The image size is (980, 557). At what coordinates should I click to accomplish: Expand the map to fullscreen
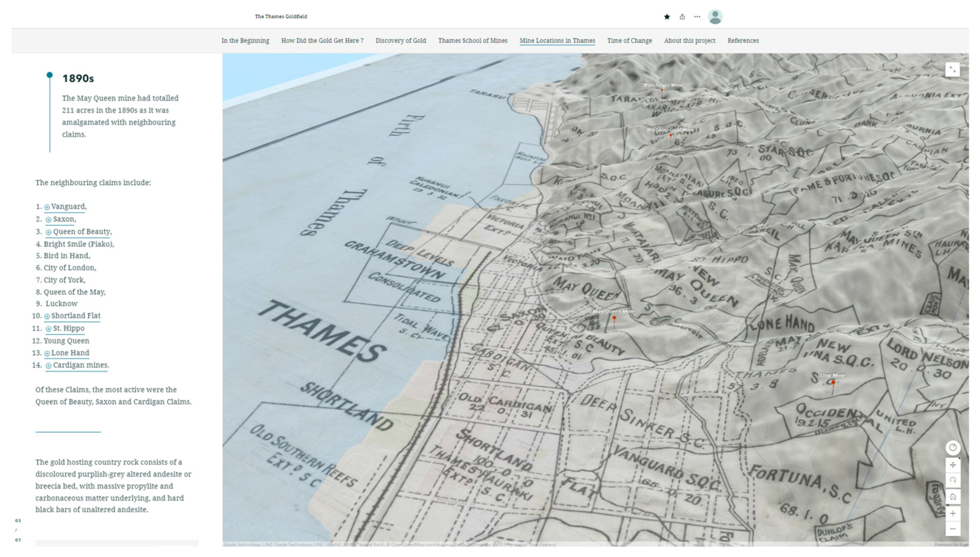[x=952, y=69]
